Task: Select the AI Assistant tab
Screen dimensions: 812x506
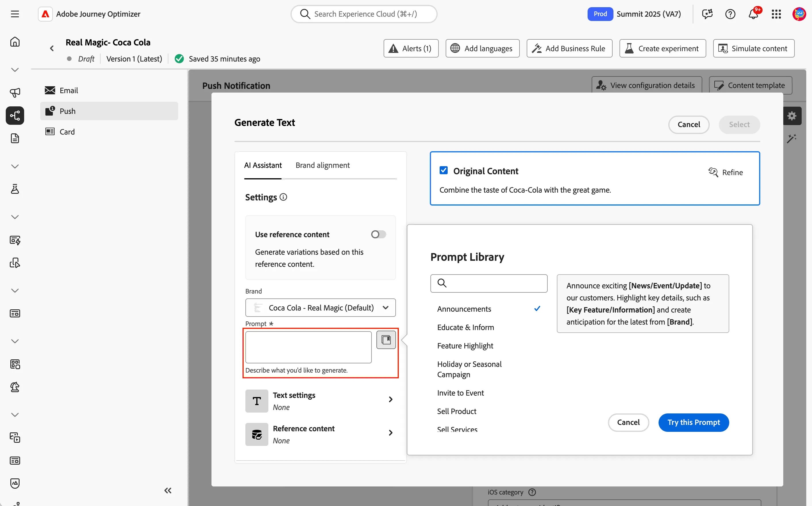Action: (263, 165)
